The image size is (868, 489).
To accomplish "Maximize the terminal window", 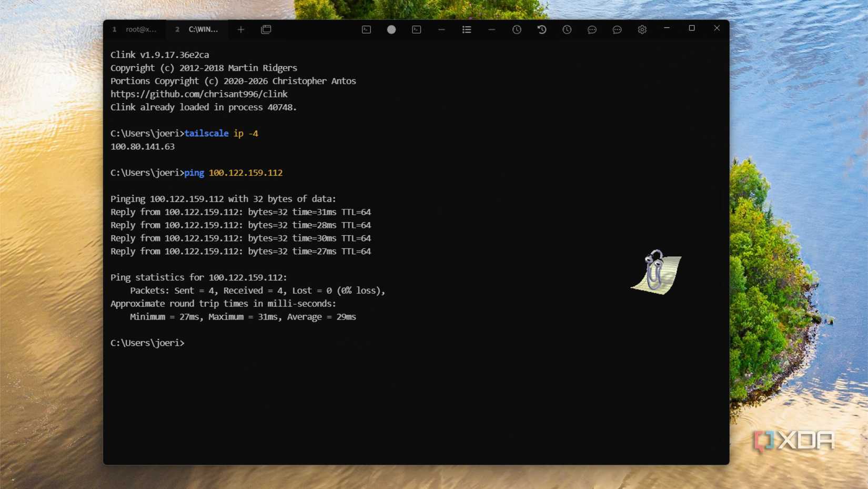I will [692, 28].
